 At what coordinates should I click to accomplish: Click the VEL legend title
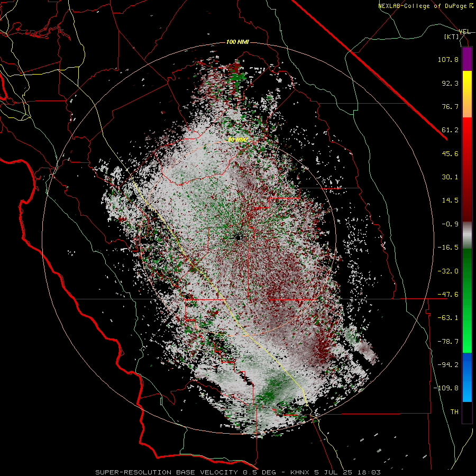coord(464,32)
